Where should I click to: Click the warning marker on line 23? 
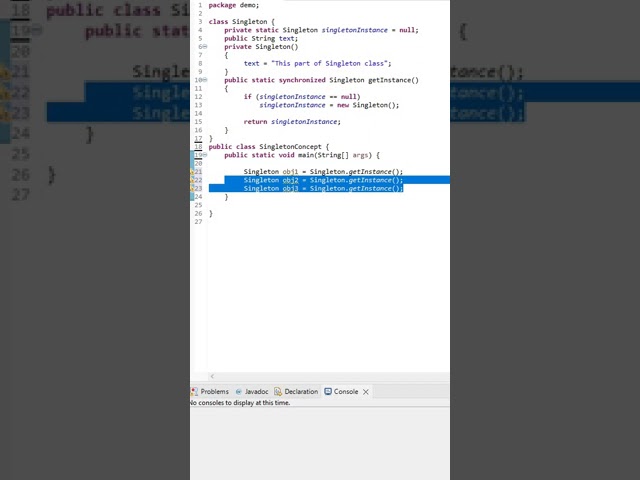click(192, 188)
